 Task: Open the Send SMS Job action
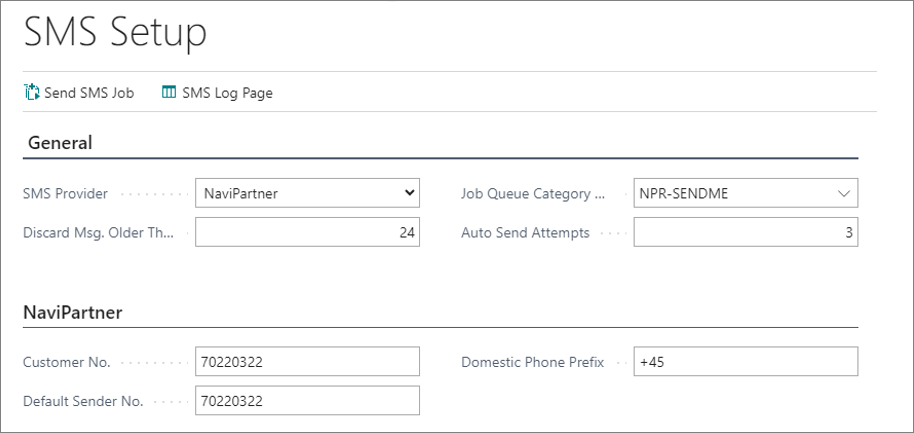tap(79, 93)
